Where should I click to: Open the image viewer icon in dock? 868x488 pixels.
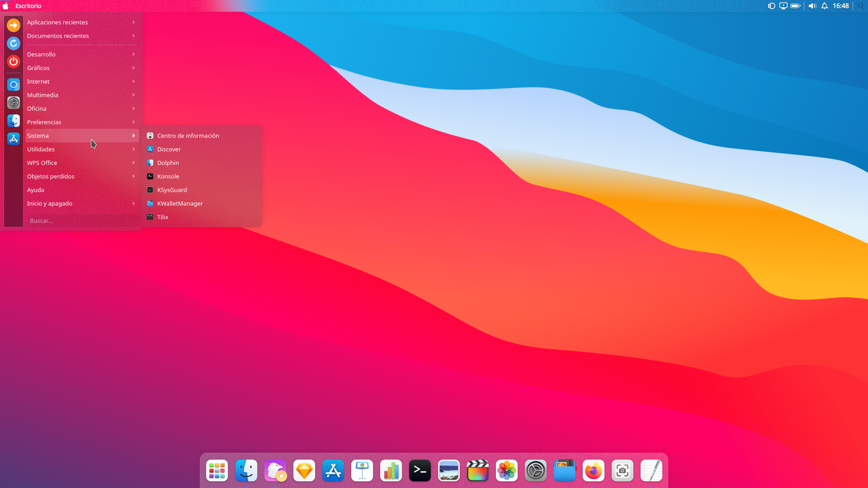pyautogui.click(x=449, y=471)
